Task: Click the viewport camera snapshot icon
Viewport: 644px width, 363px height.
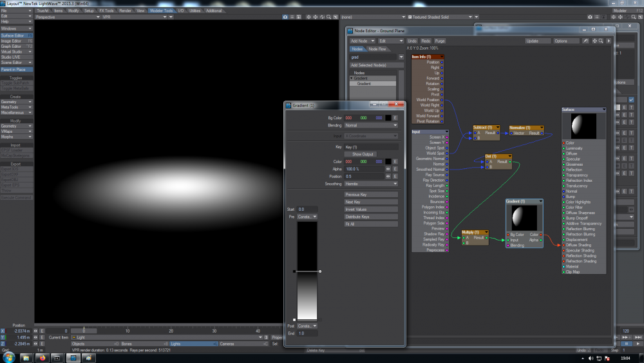Action: 285,17
